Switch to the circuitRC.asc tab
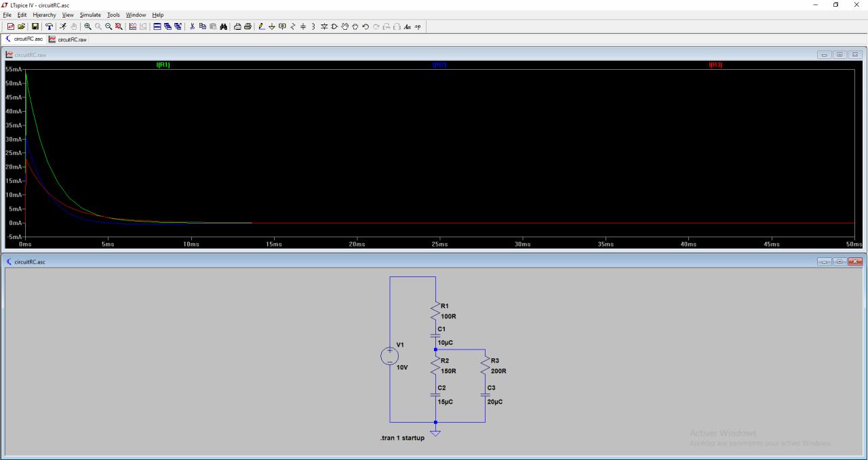868x460 pixels. [24, 39]
